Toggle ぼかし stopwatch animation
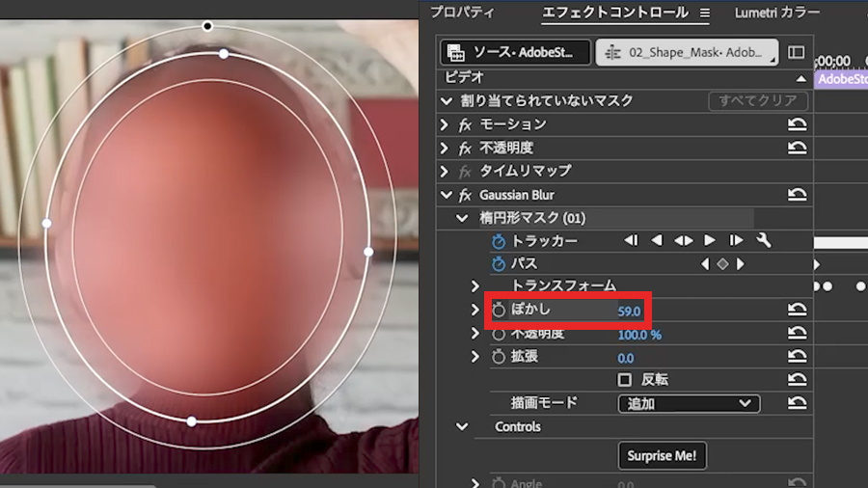This screenshot has height=488, width=868. [499, 310]
